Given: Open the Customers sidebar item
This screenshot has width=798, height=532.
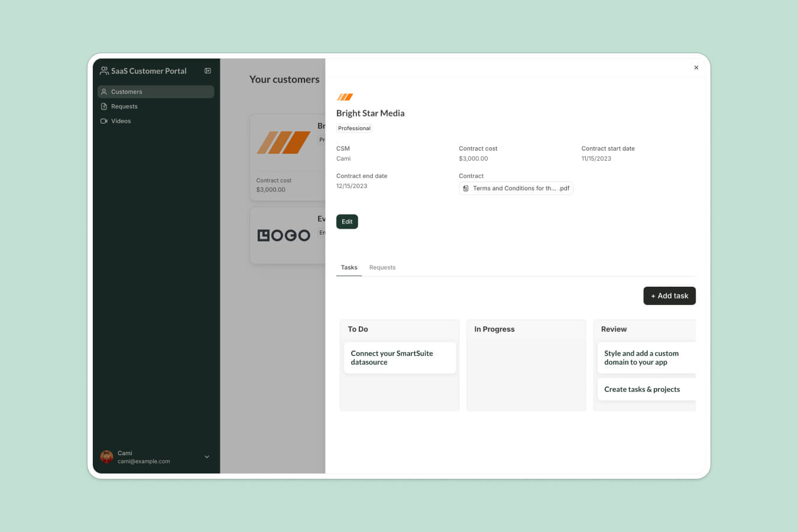Looking at the screenshot, I should 155,92.
